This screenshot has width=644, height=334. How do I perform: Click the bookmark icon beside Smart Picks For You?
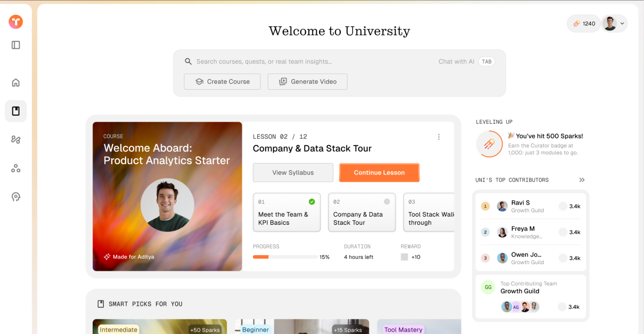101,304
